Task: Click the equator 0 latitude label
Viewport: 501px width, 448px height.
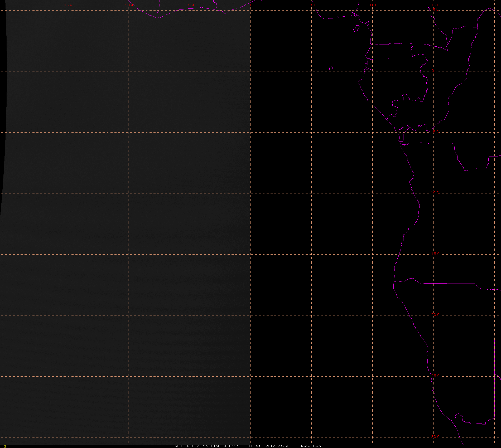Action: pyautogui.click(x=433, y=71)
